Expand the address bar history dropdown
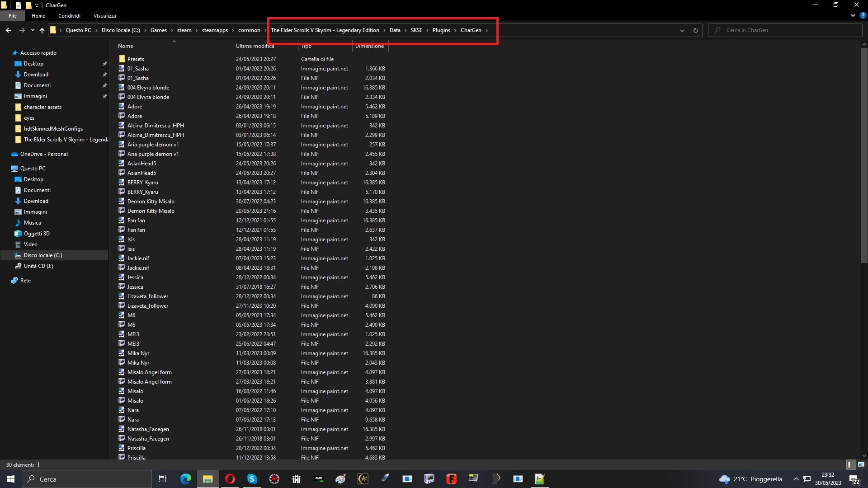 click(x=682, y=30)
